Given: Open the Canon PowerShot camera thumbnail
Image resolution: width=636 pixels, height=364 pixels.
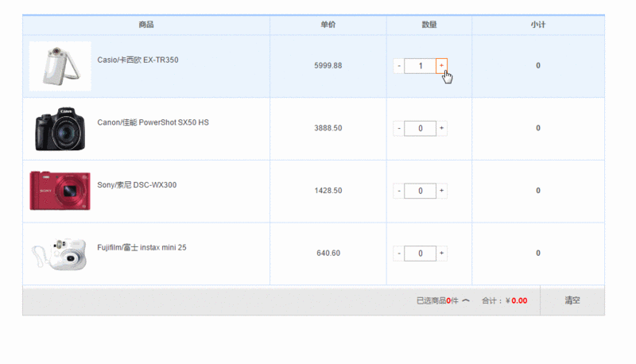Looking at the screenshot, I should pos(60,129).
